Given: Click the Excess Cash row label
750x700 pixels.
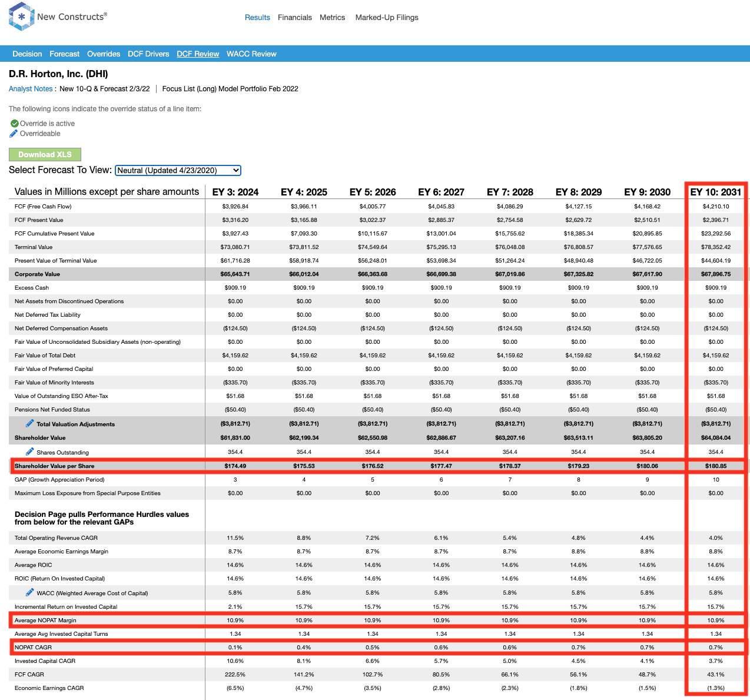Looking at the screenshot, I should click(32, 288).
